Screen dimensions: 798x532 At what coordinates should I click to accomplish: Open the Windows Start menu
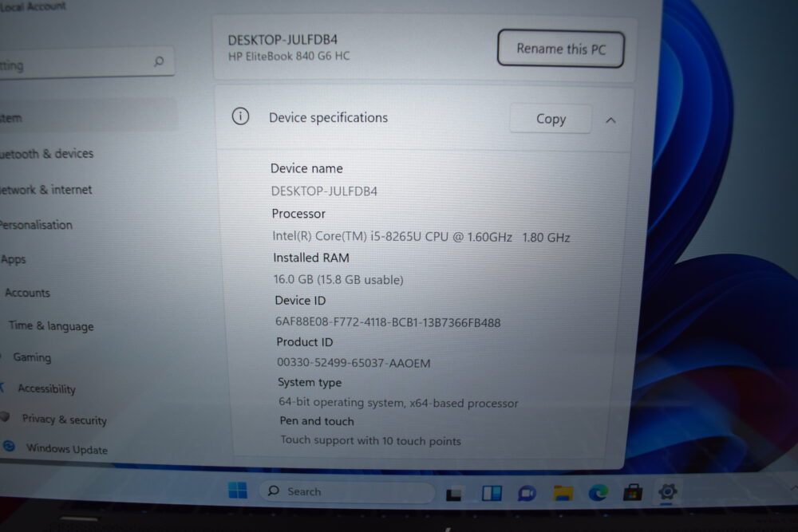tap(238, 491)
